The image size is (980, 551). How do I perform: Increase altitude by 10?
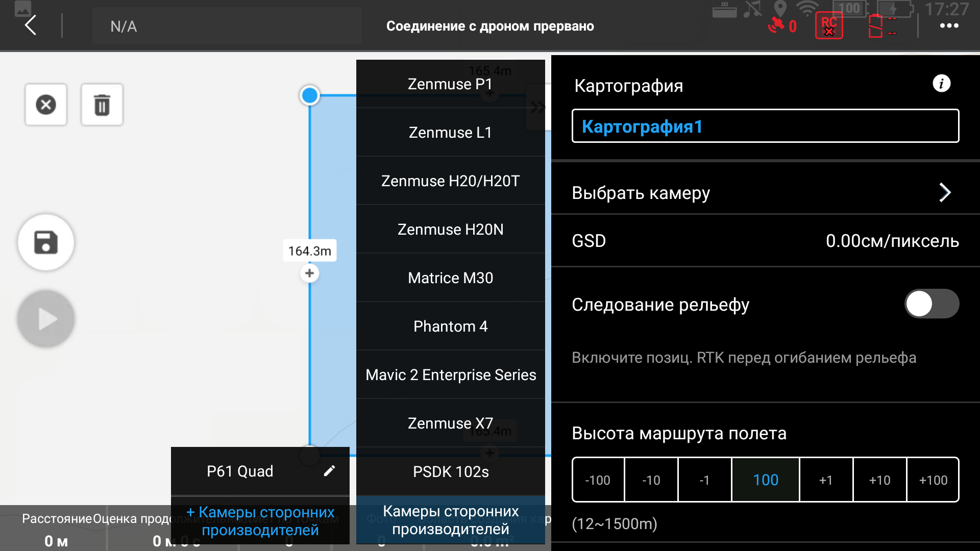coord(879,480)
